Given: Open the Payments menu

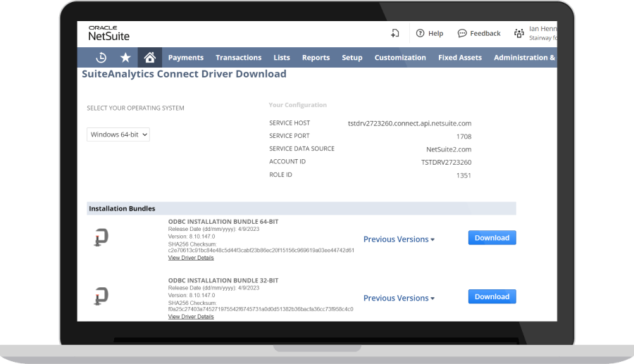Looking at the screenshot, I should [x=185, y=57].
